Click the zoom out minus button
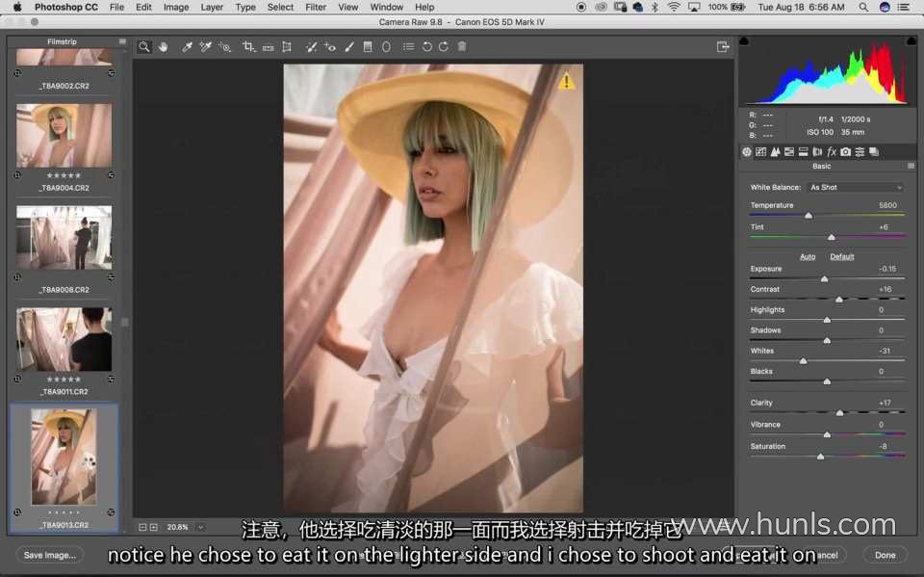This screenshot has width=924, height=577. point(142,527)
